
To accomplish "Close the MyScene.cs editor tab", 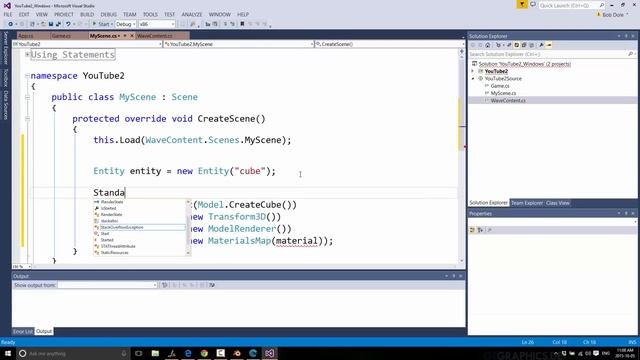I will (131, 36).
